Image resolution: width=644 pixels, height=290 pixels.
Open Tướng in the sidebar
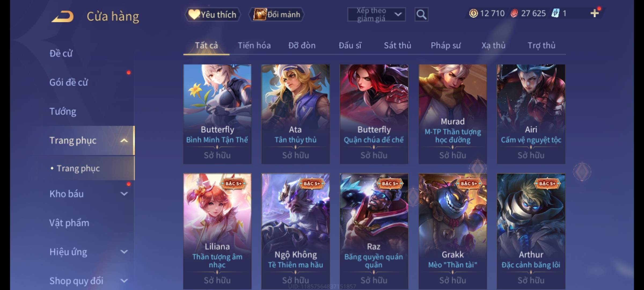63,111
